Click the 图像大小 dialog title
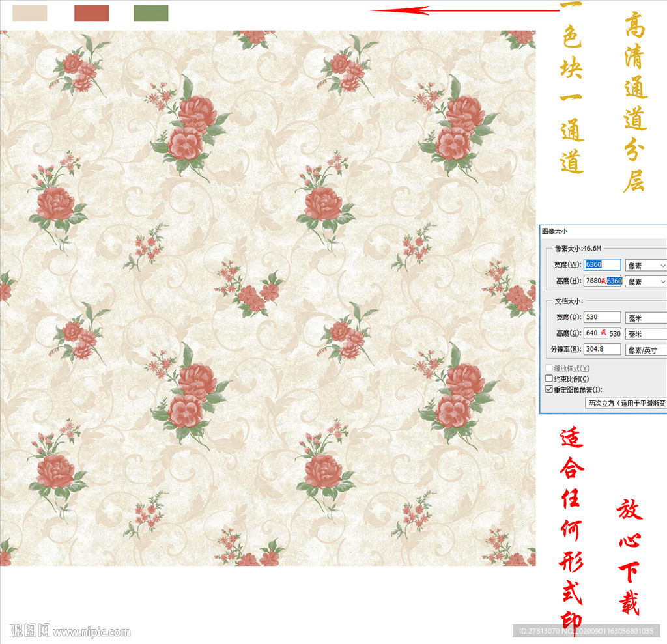Screen dimensions: 667x644 (555, 231)
